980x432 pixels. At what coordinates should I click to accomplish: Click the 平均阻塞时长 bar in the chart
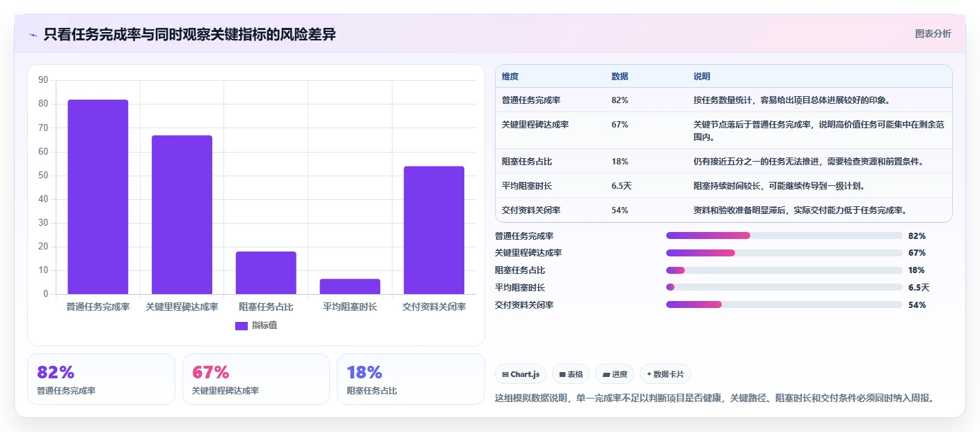point(350,286)
